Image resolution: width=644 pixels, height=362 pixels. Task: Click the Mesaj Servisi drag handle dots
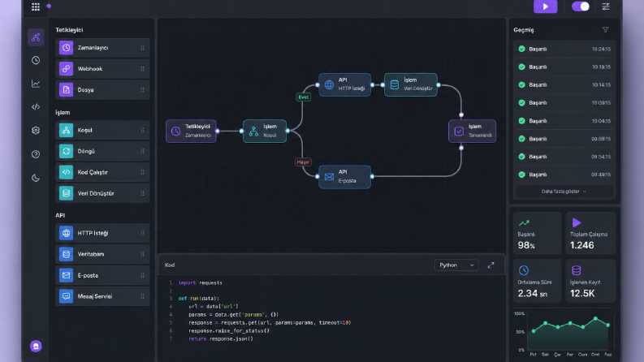[x=142, y=296]
